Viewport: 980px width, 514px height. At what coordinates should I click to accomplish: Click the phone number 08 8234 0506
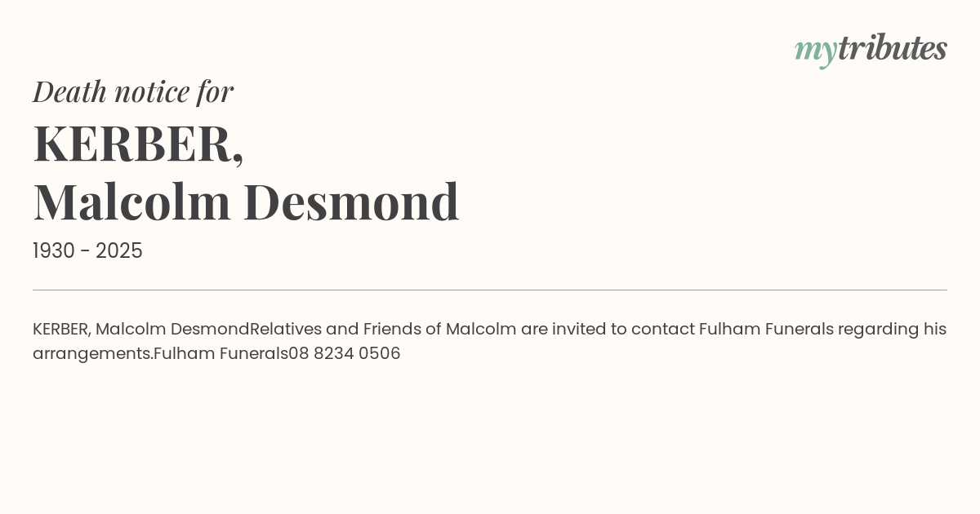(x=345, y=353)
